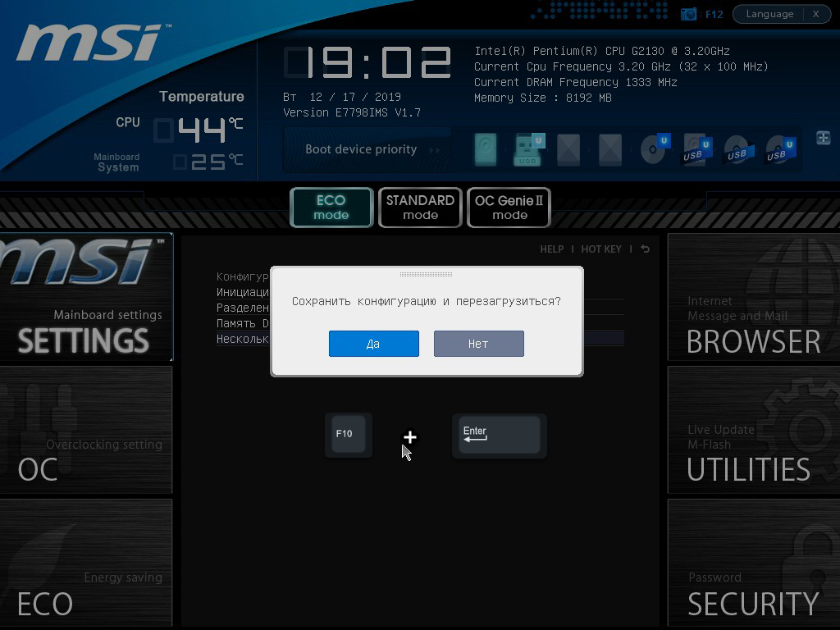Confirm save and reboot with Да
Screen dimensions: 840x630
(373, 344)
